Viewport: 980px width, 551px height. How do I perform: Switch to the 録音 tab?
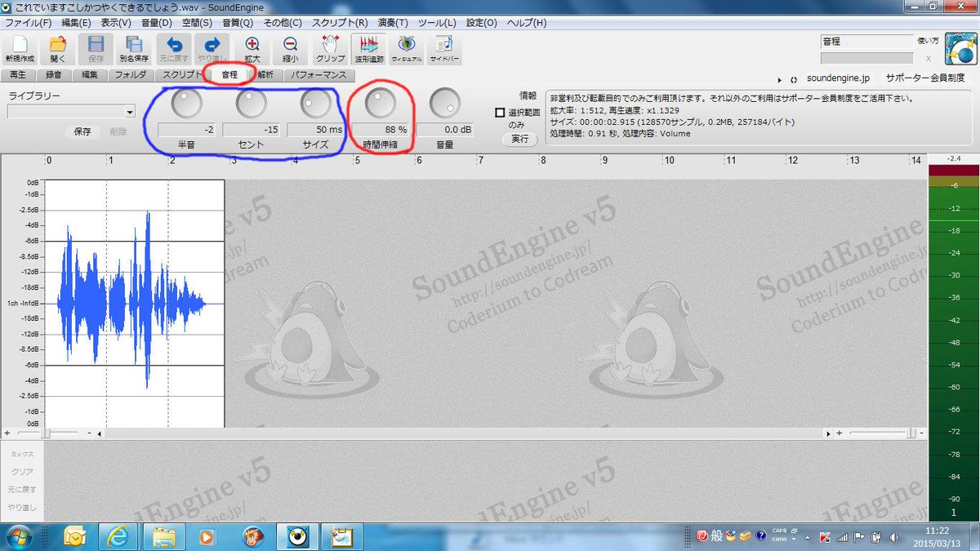point(53,74)
